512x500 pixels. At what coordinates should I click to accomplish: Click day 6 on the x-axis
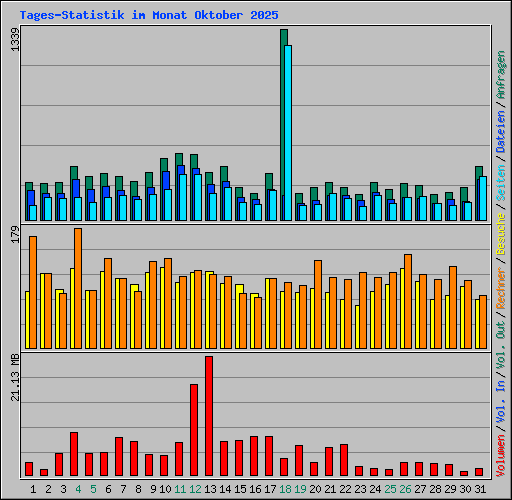(108, 489)
